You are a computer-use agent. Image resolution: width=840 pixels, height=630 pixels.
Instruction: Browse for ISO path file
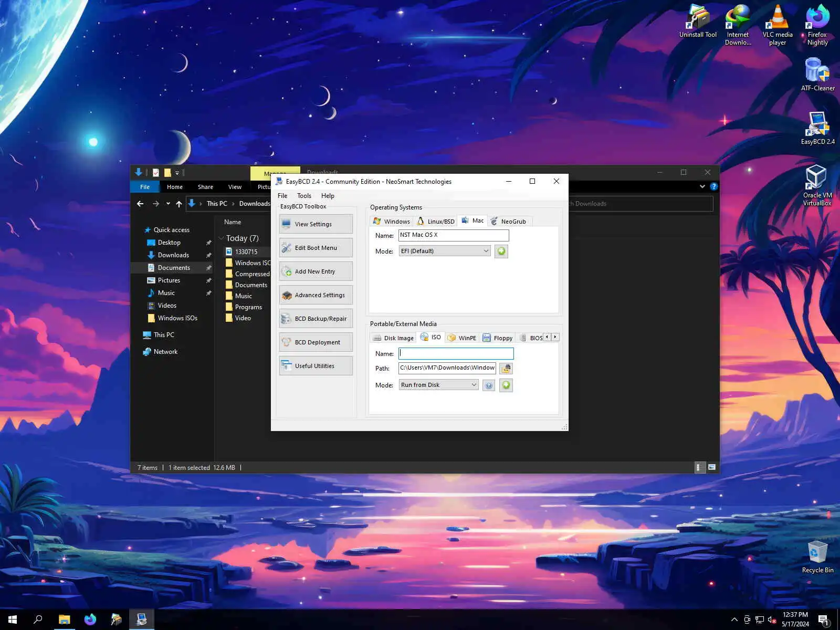pos(506,369)
